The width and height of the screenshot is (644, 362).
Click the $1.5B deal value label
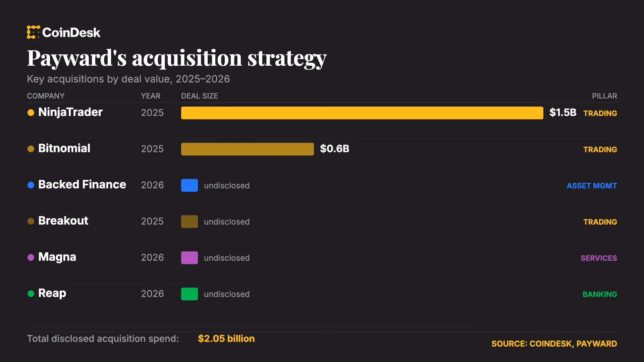point(563,113)
